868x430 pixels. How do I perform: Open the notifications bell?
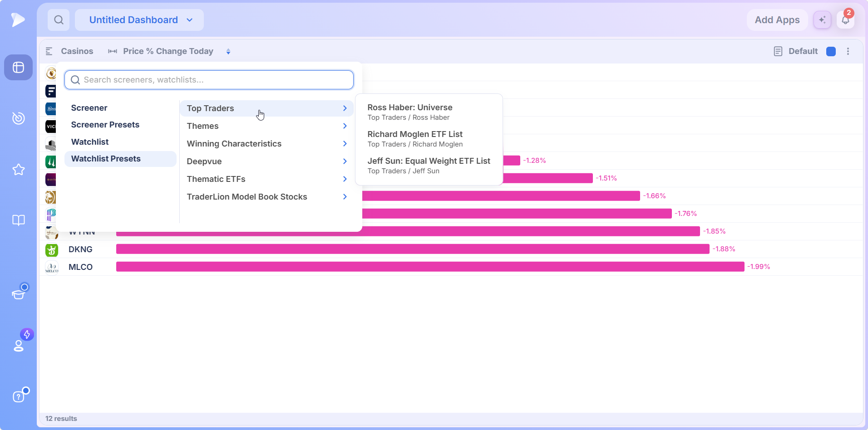(x=845, y=20)
